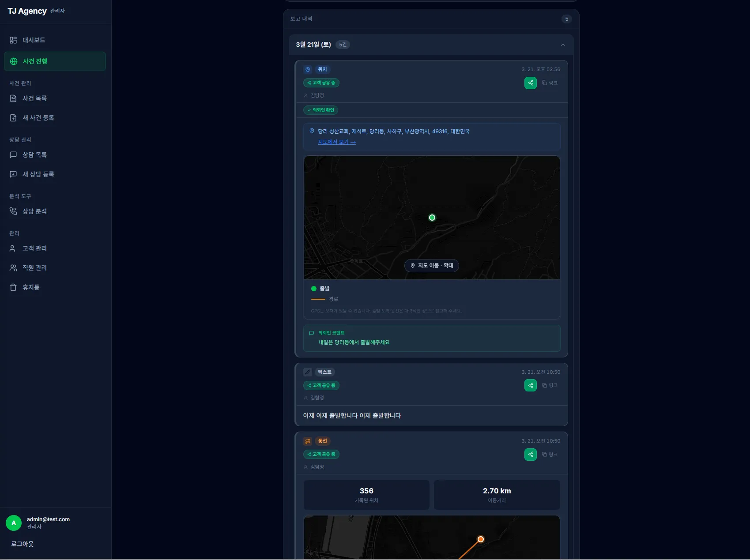Click the 5건 count badge

pos(343,45)
